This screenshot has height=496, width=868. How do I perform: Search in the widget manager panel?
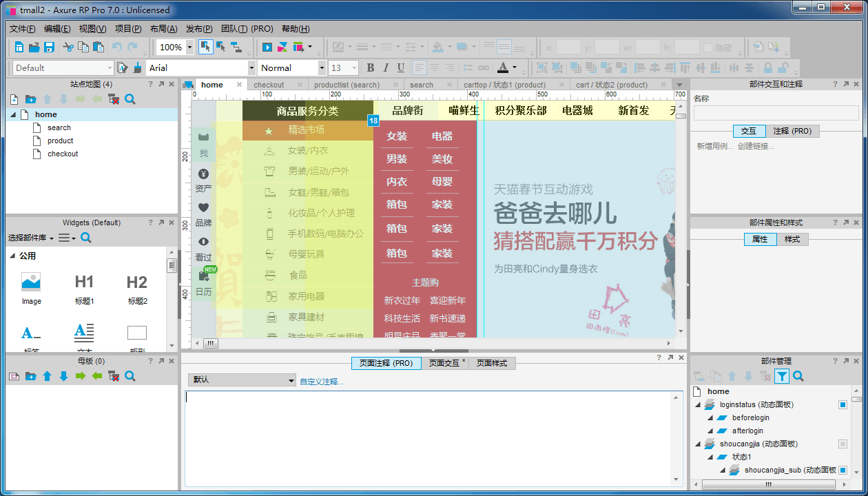click(798, 376)
